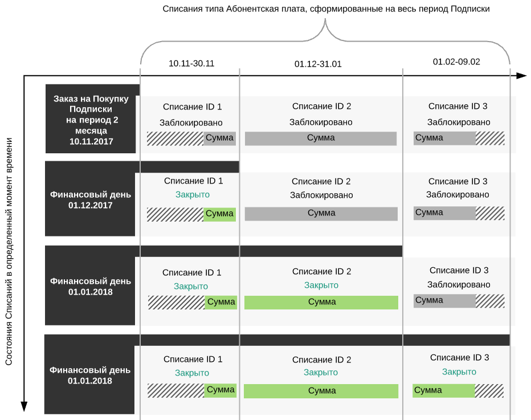Click wide gray Сумма bar in the order row
This screenshot has height=420, width=531.
(x=321, y=138)
